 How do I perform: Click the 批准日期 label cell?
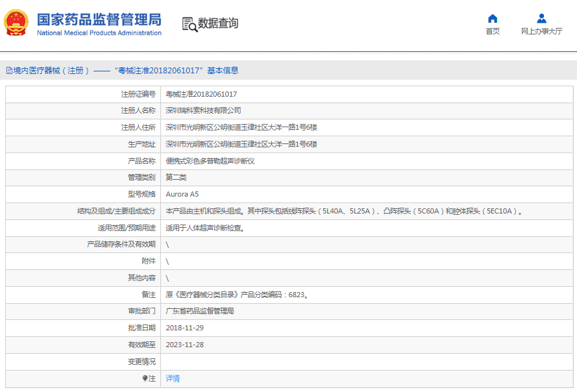pos(83,328)
